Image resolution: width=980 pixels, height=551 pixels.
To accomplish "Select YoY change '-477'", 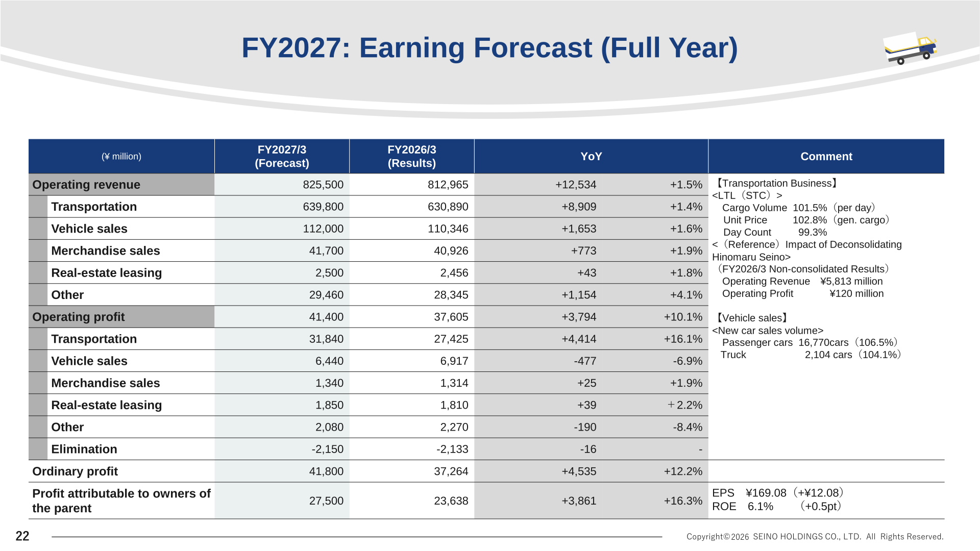I will tap(585, 361).
